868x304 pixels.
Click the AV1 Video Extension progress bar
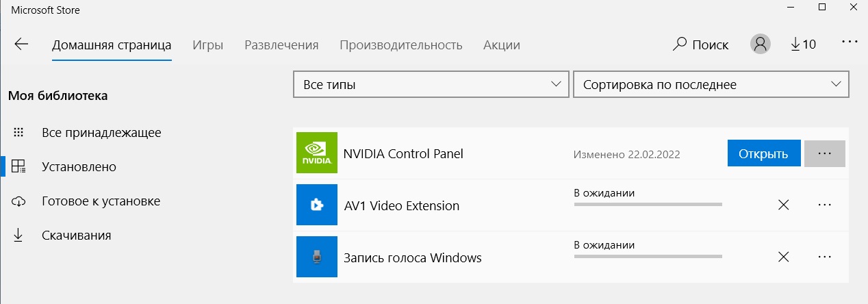[x=648, y=204]
